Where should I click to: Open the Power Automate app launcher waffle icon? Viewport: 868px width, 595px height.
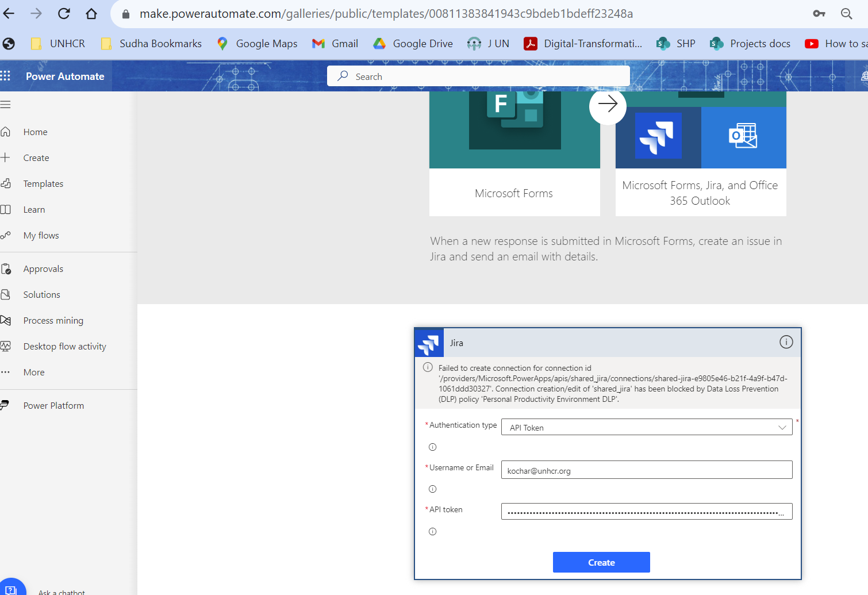point(6,75)
